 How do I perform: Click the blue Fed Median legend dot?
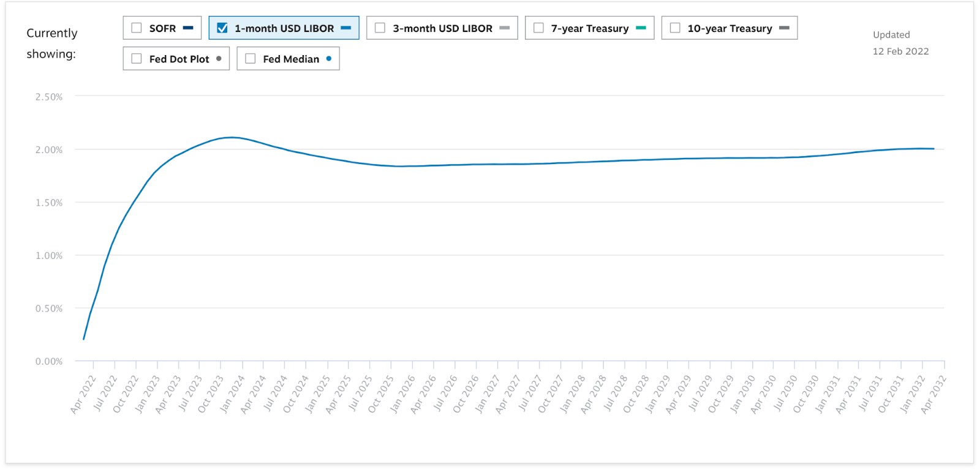(x=329, y=59)
